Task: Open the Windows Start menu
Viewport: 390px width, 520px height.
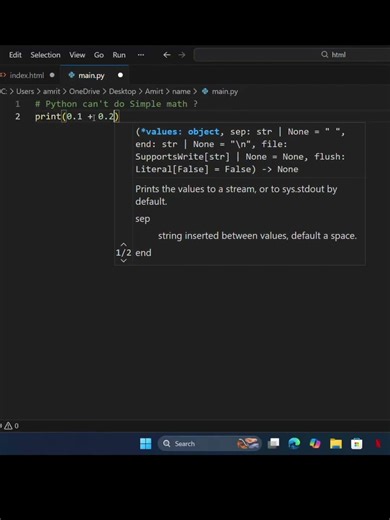Action: tap(146, 444)
